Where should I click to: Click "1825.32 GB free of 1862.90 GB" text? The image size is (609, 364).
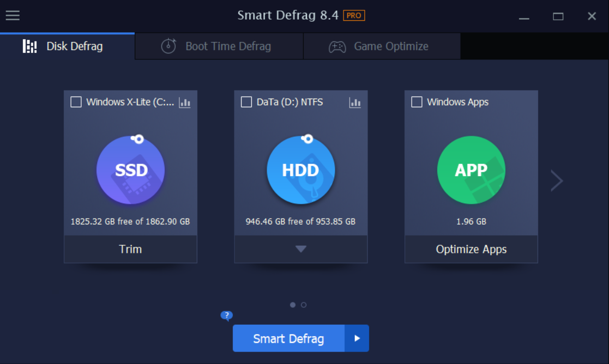coord(130,222)
